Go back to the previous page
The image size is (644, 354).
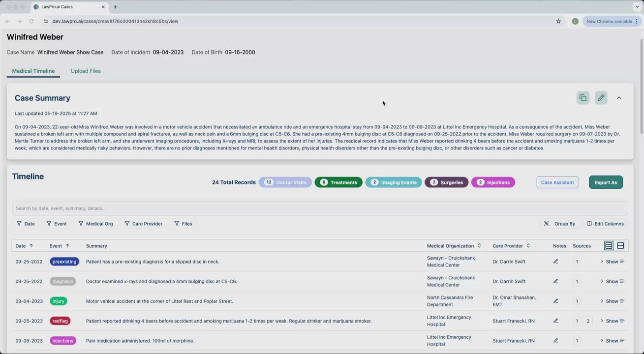7,21
